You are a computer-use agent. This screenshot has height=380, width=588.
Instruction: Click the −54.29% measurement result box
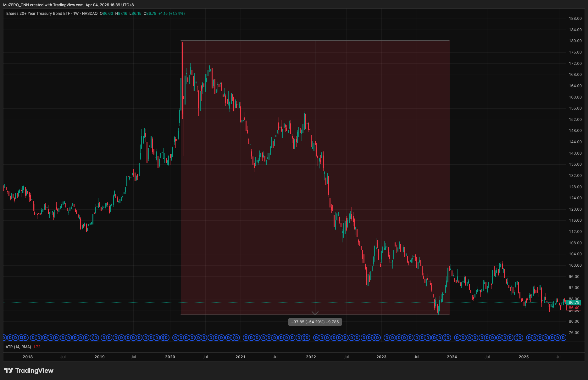point(315,322)
